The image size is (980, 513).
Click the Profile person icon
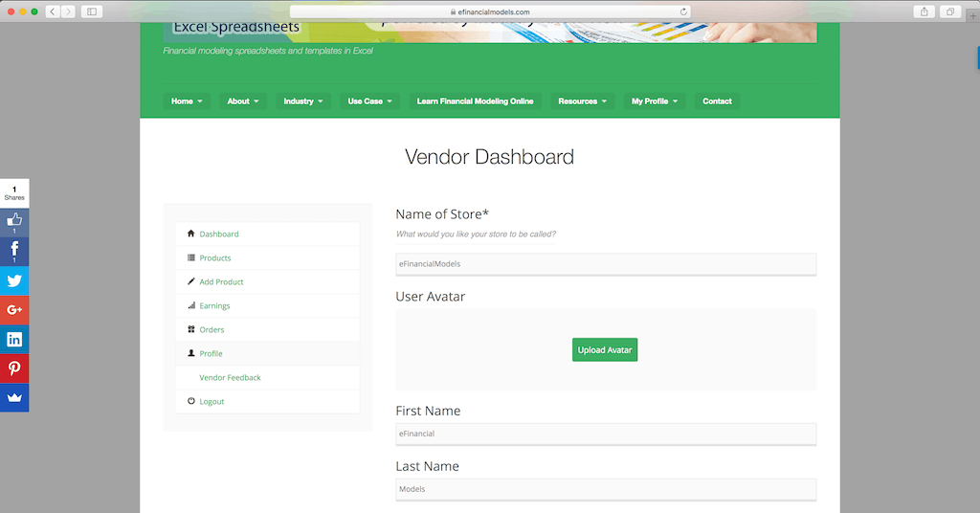tap(191, 353)
